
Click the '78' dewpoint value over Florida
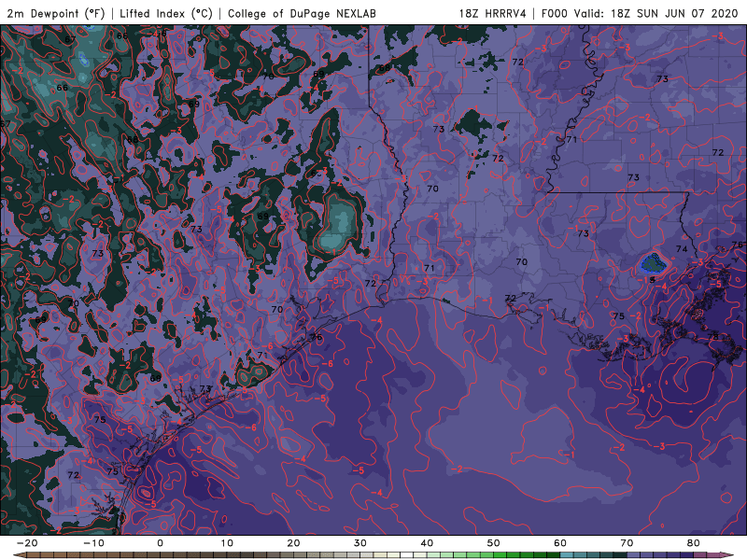pos(713,337)
